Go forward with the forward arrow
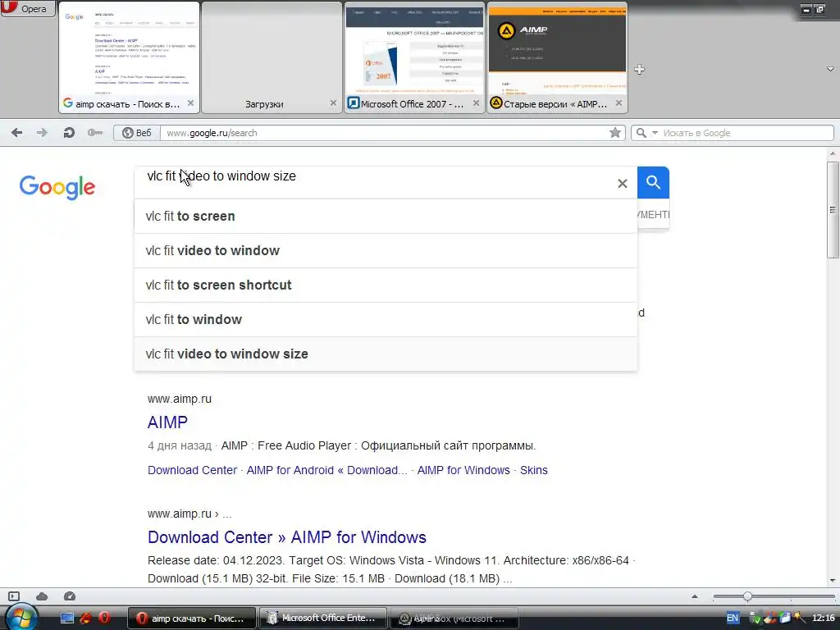Screen dimensions: 840x630 pyautogui.click(x=42, y=133)
